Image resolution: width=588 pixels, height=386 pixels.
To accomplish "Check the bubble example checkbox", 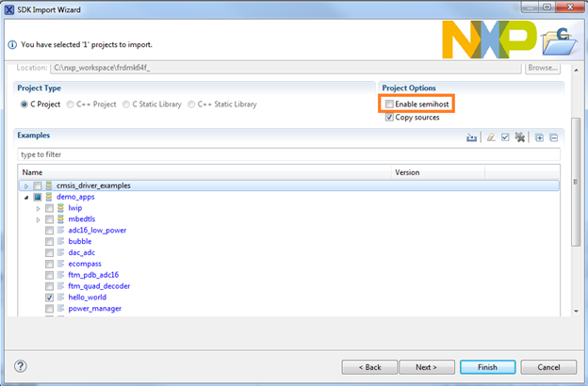I will tap(50, 242).
